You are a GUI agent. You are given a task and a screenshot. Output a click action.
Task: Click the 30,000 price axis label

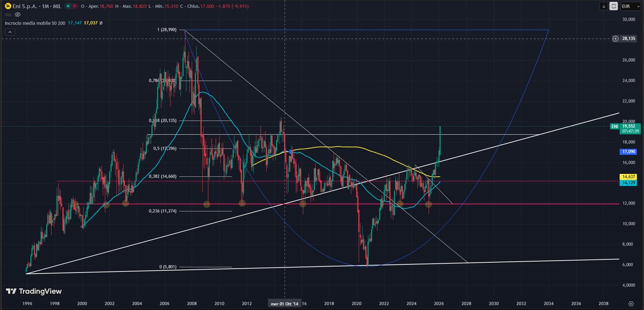click(628, 19)
